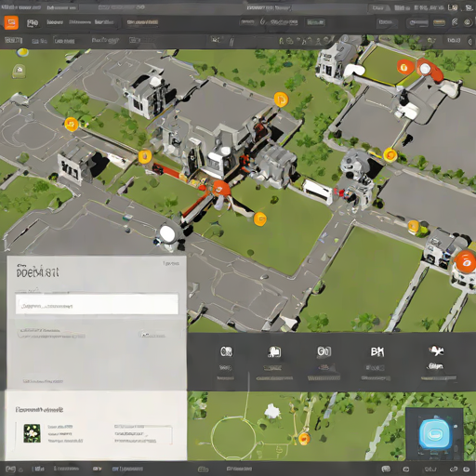Open the camera icon in bottom dark panel

click(274, 352)
